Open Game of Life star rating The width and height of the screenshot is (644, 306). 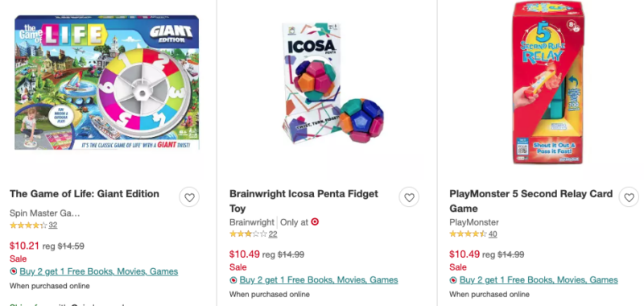[x=28, y=225]
